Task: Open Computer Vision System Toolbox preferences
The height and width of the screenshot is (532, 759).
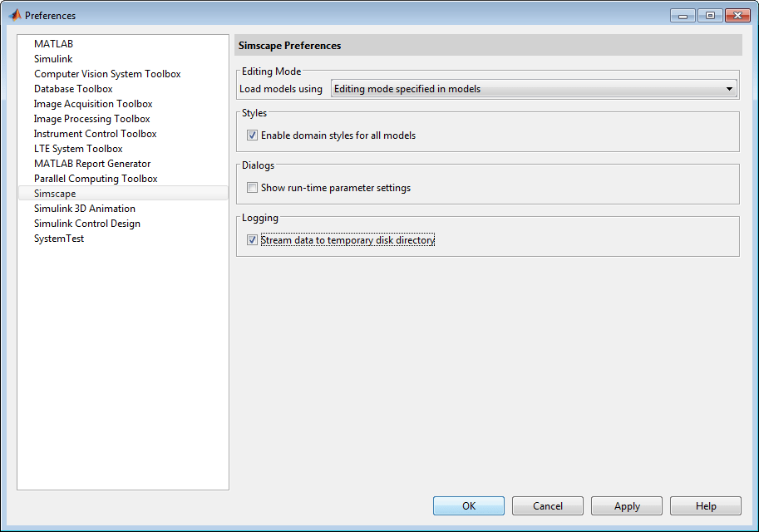Action: tap(107, 74)
